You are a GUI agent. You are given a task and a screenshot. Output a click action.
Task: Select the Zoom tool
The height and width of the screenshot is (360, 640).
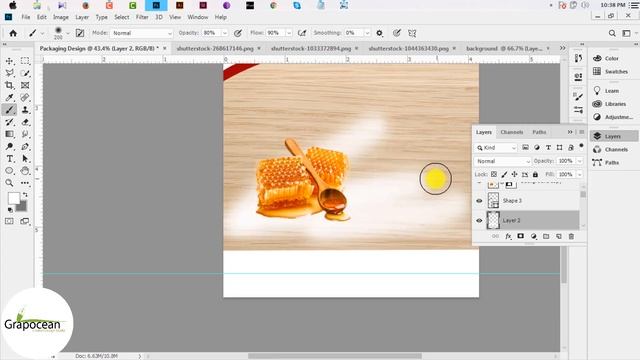pyautogui.click(x=9, y=183)
